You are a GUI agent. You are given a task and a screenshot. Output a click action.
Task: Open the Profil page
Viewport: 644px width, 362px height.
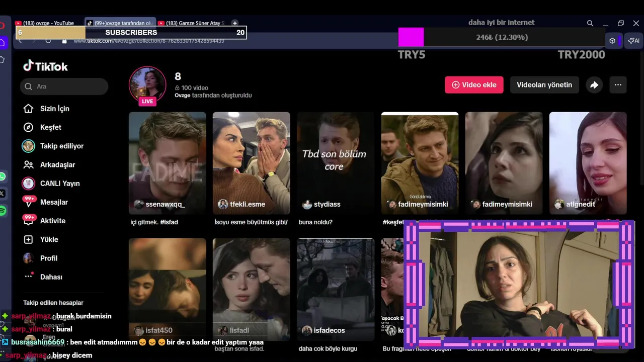(x=40, y=258)
